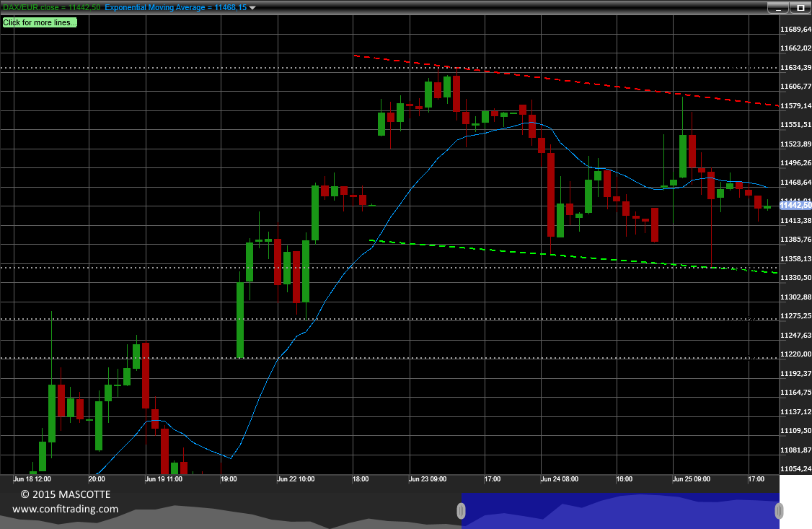Click the 'Click for more lines...' button
Image resolution: width=812 pixels, height=529 pixels.
40,22
